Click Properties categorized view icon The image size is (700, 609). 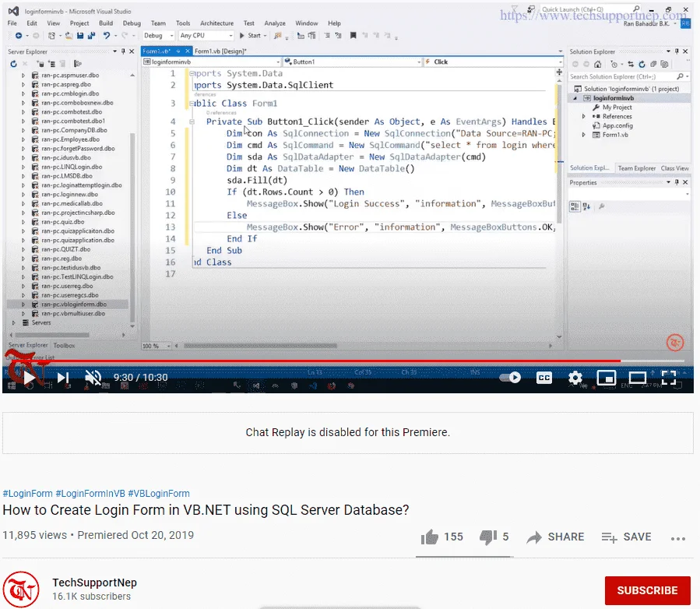[x=575, y=206]
